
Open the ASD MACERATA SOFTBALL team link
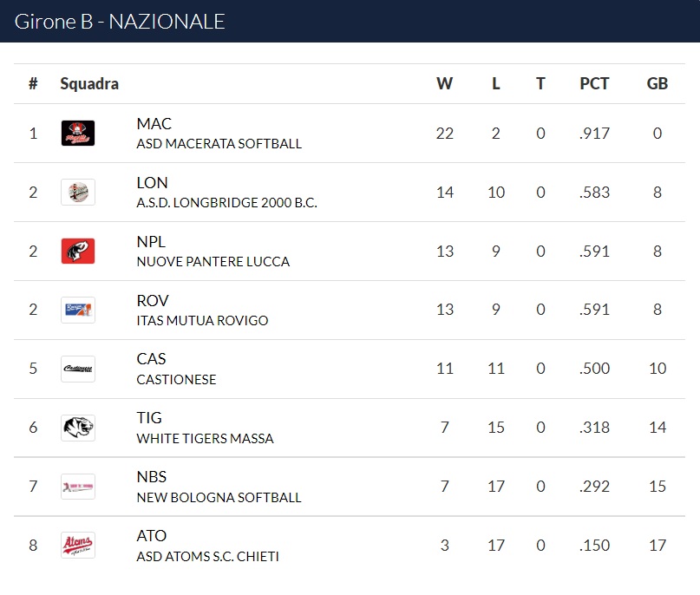click(x=219, y=144)
